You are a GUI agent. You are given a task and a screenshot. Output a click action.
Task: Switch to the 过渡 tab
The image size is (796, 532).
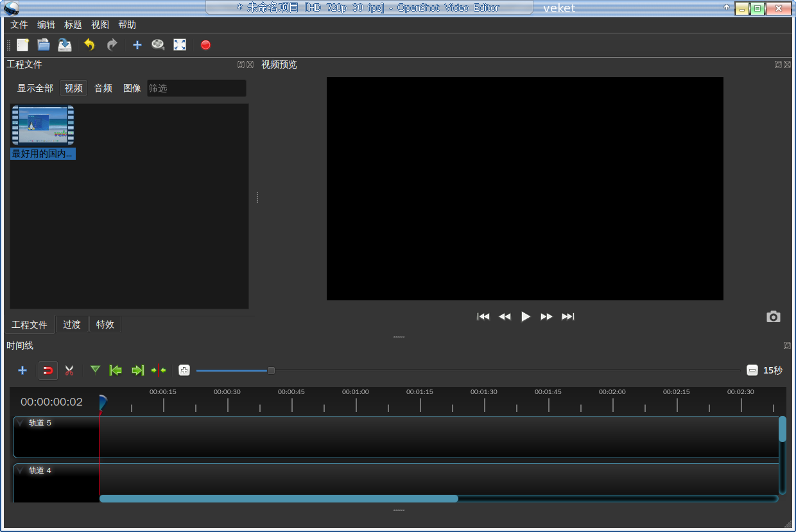(72, 325)
